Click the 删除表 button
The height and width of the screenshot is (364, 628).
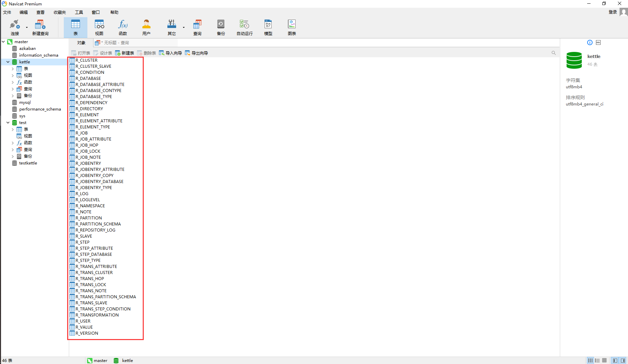[x=146, y=53]
